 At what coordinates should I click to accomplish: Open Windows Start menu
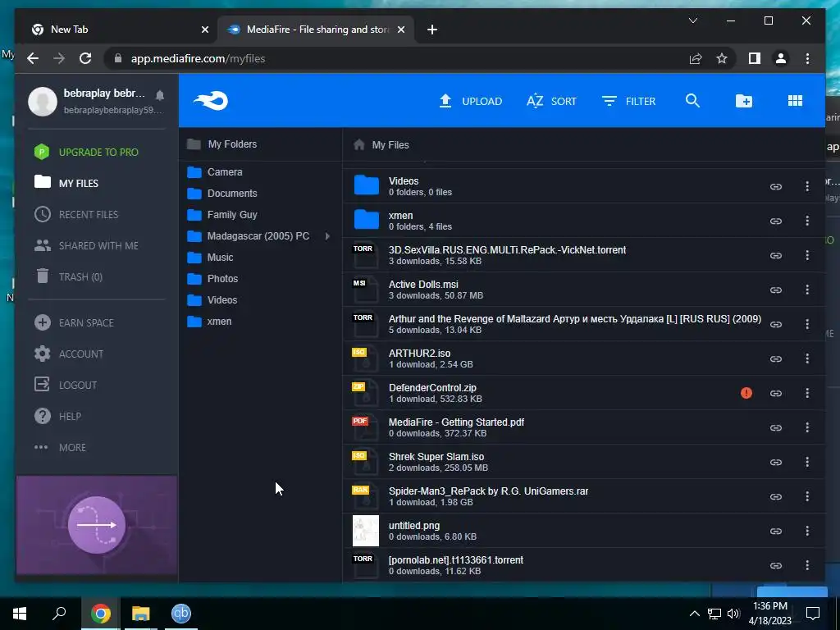tap(20, 614)
